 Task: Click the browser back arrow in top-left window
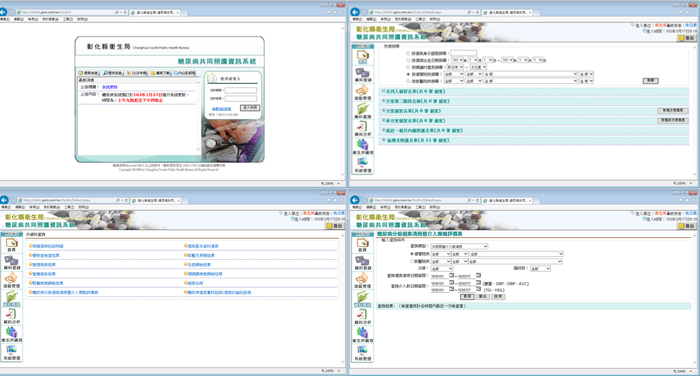tap(4, 12)
